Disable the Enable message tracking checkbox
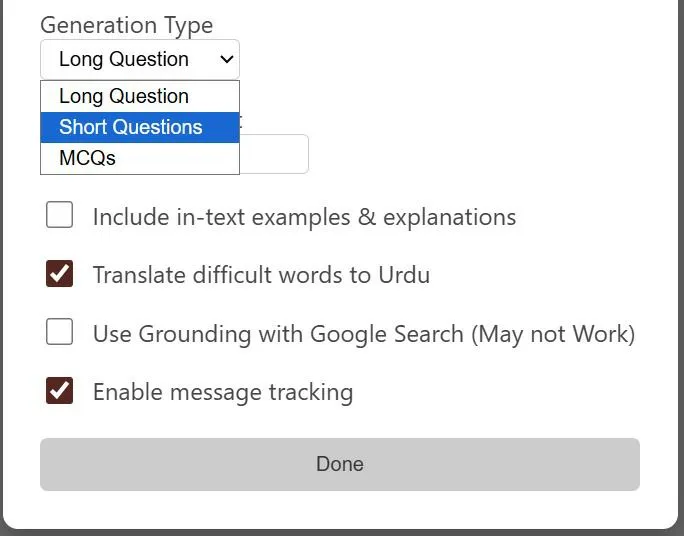The image size is (684, 536). (x=60, y=390)
